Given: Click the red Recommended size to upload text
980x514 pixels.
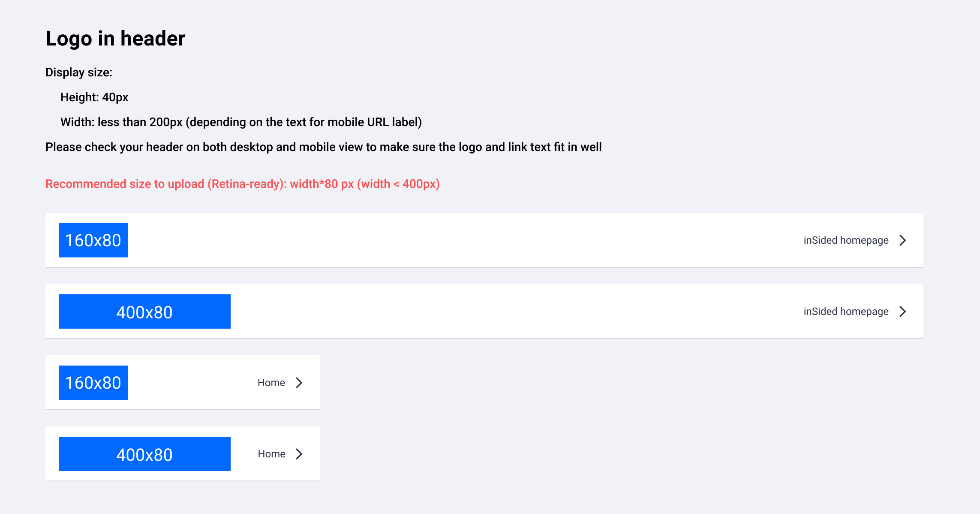Looking at the screenshot, I should click(243, 184).
